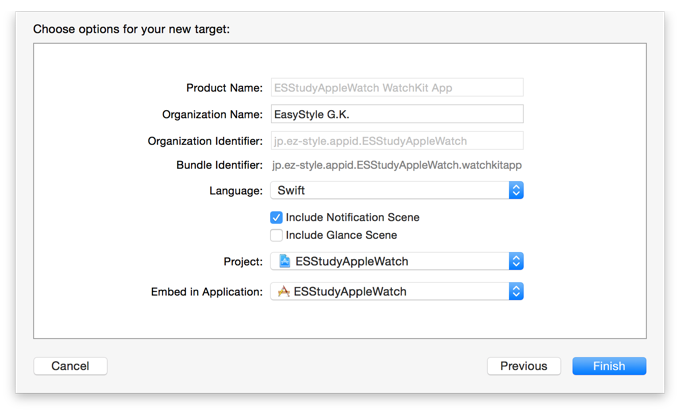Click the greyed Product Name field
Screen dimensions: 680x412
397,88
